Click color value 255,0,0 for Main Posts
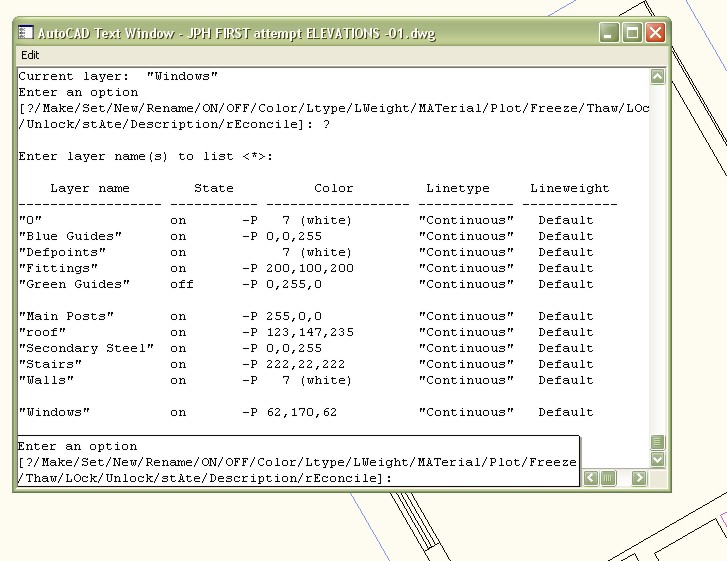Viewport: 727px width, 561px height. tap(294, 316)
